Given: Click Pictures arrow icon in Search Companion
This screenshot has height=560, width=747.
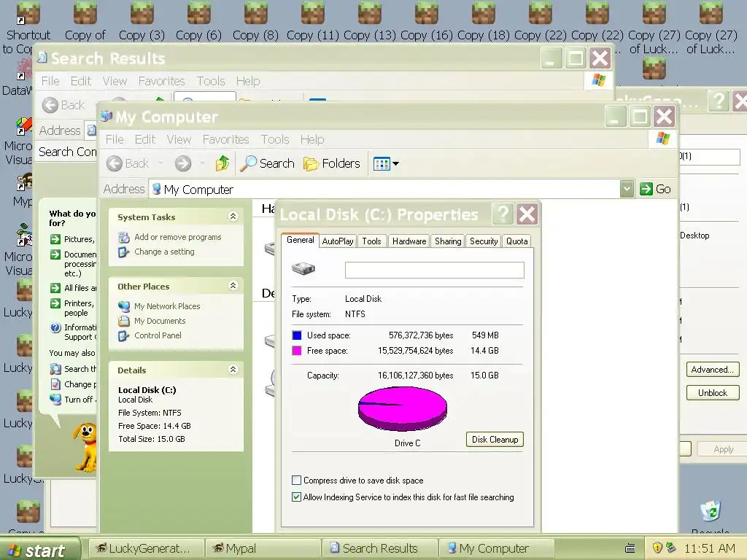Looking at the screenshot, I should (x=55, y=239).
